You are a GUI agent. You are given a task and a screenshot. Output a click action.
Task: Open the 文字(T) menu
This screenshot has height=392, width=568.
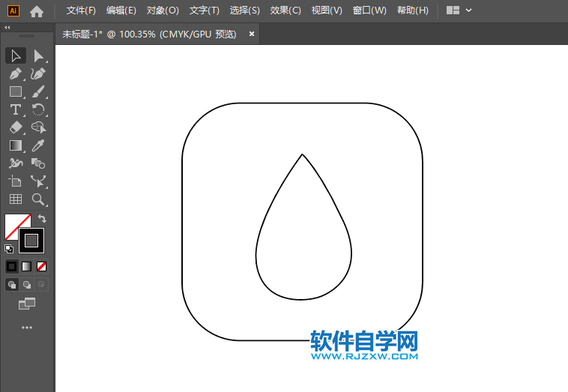(205, 10)
